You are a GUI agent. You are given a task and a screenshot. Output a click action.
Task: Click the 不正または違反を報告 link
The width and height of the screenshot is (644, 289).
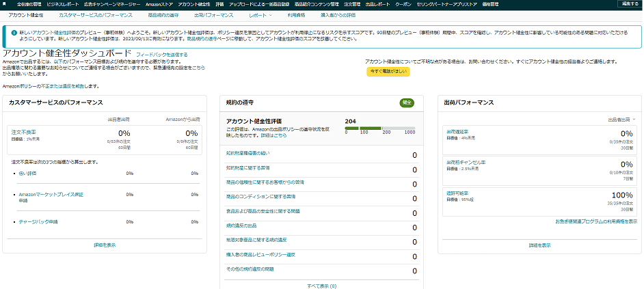pyautogui.click(x=62, y=87)
